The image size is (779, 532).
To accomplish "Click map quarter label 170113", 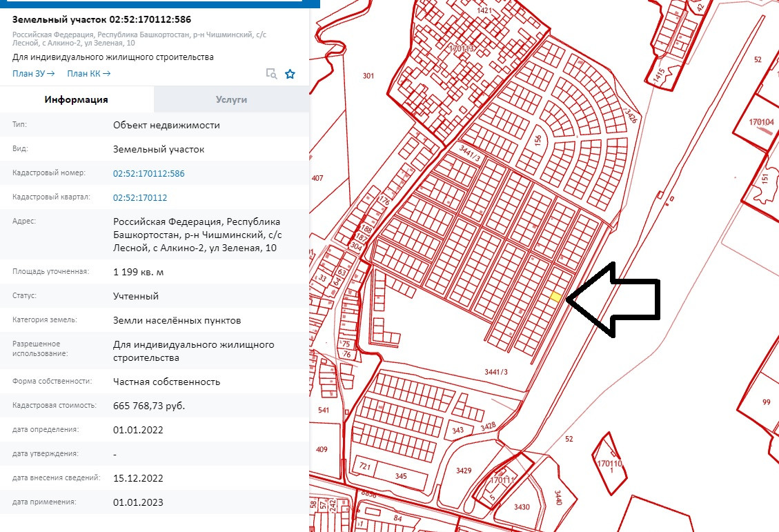I will pyautogui.click(x=462, y=49).
